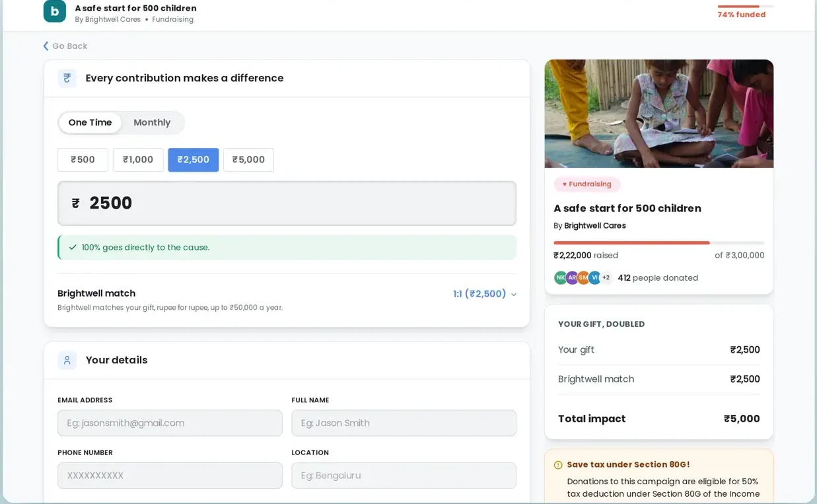
Task: Click 'Save tax under Section 80G!' heading
Action: 628,465
